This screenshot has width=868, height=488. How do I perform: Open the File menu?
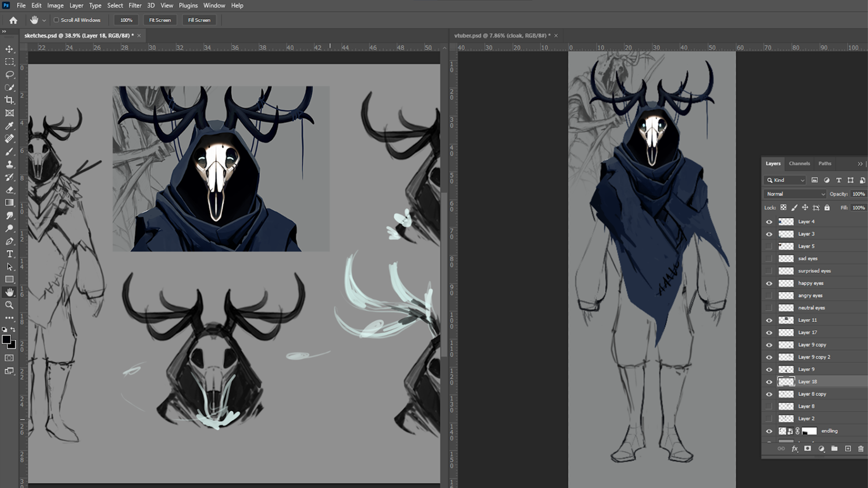point(21,5)
